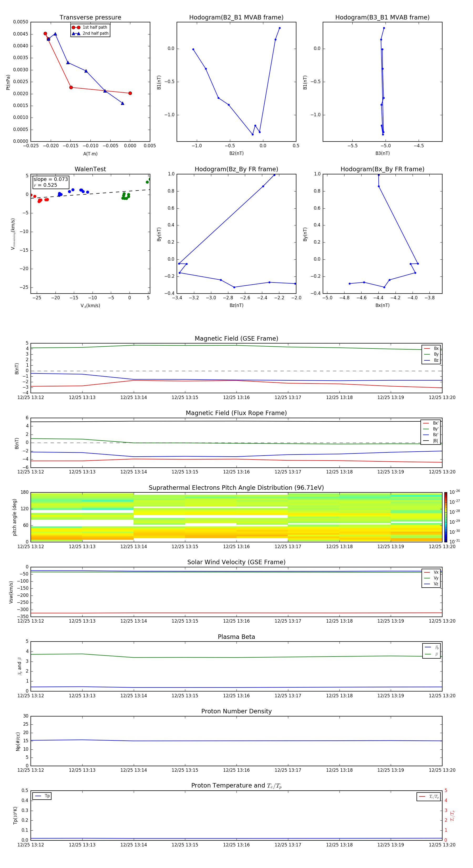Image resolution: width=473 pixels, height=868 pixels.
Task: Click the 'Proton Temperature and Te/Tp' title
Action: (x=236, y=785)
